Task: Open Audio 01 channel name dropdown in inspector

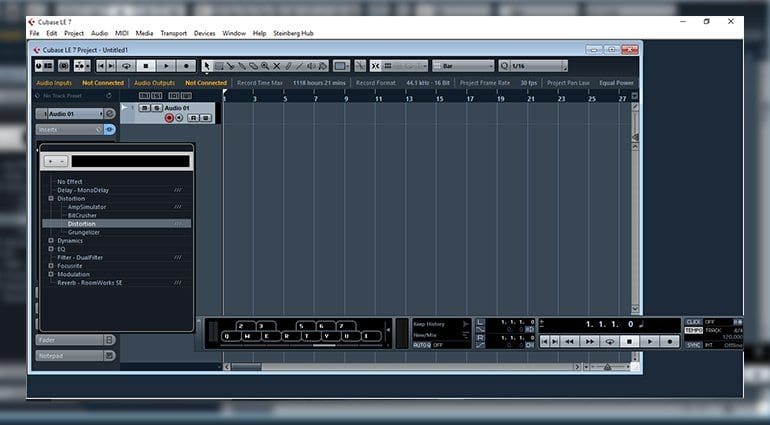Action: click(x=74, y=114)
